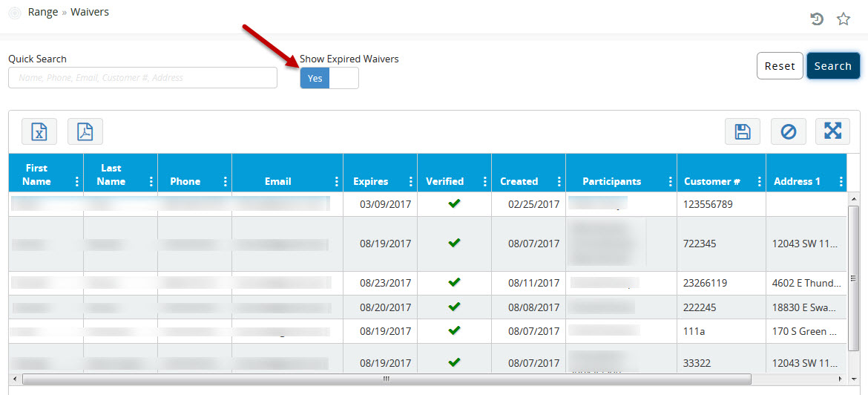Select expiry date 08/23/2017 cell
This screenshot has width=868, height=395.
(x=381, y=283)
